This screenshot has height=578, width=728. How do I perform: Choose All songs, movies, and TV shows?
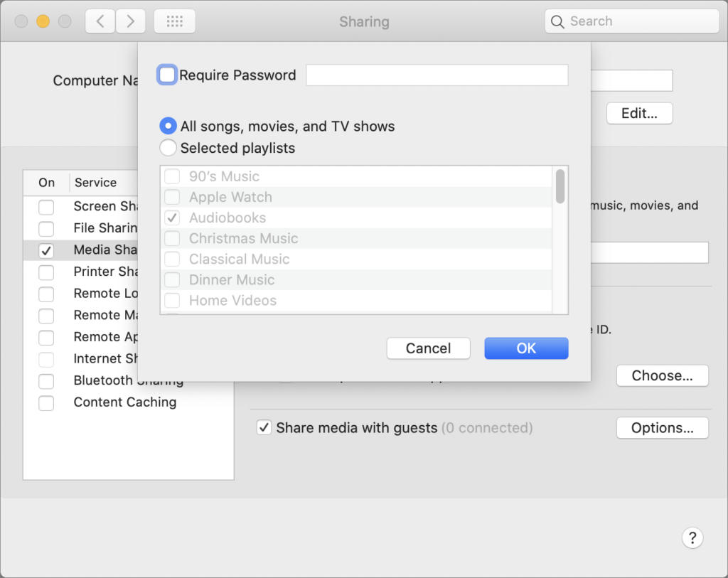168,127
